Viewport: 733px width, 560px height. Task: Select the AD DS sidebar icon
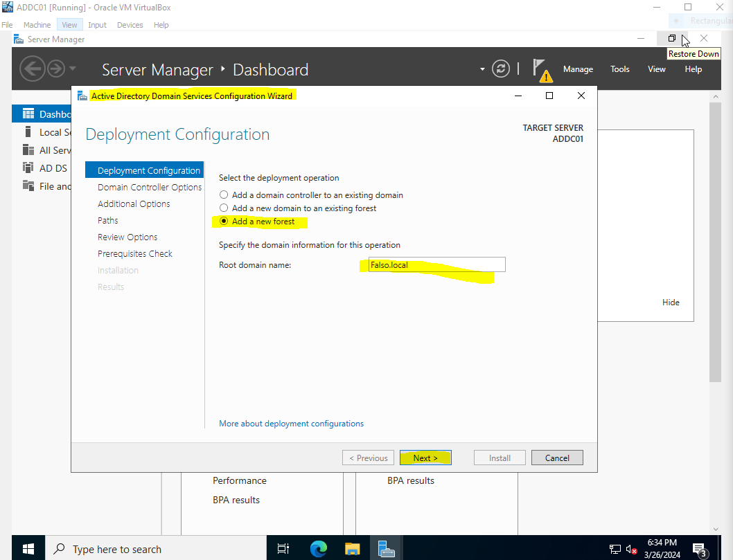pos(28,168)
